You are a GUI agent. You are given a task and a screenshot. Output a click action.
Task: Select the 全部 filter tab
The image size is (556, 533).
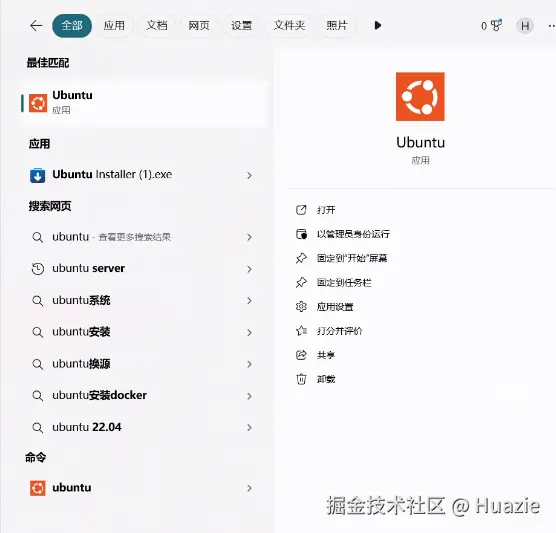click(72, 26)
